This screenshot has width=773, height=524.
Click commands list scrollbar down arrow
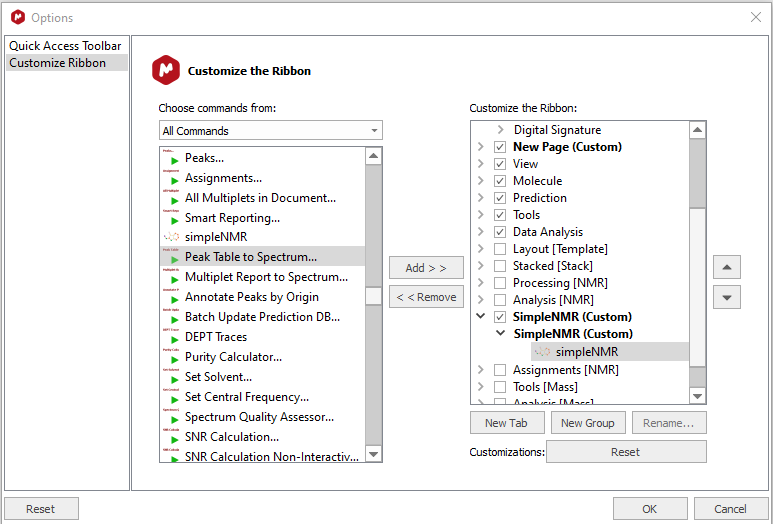[374, 454]
